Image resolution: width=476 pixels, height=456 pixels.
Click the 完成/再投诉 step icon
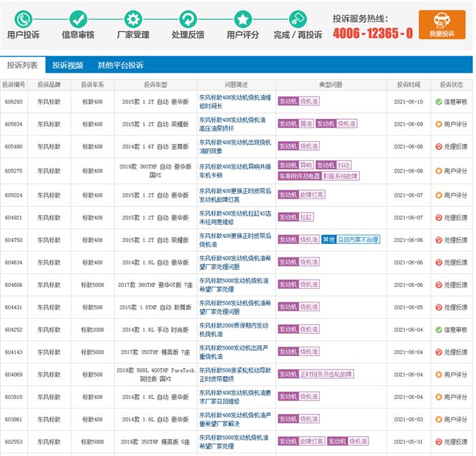pyautogui.click(x=298, y=19)
